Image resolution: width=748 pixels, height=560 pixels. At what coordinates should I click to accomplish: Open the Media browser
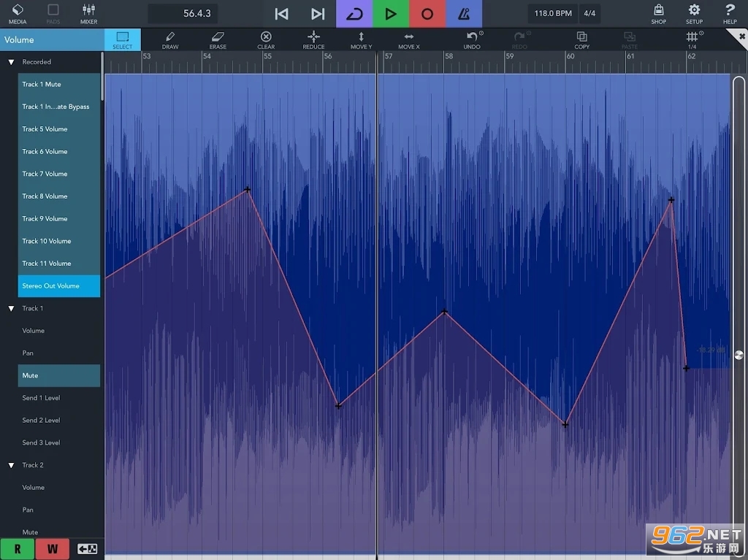[x=18, y=13]
